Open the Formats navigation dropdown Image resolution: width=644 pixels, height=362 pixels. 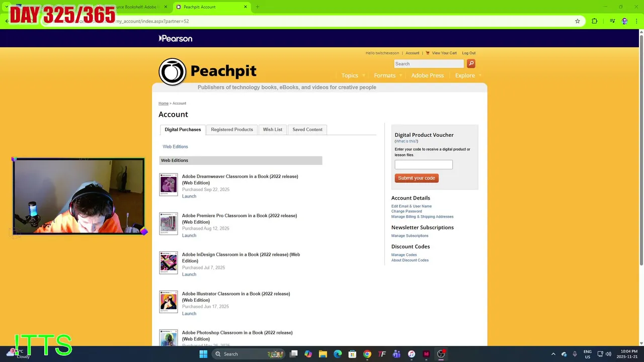388,75
